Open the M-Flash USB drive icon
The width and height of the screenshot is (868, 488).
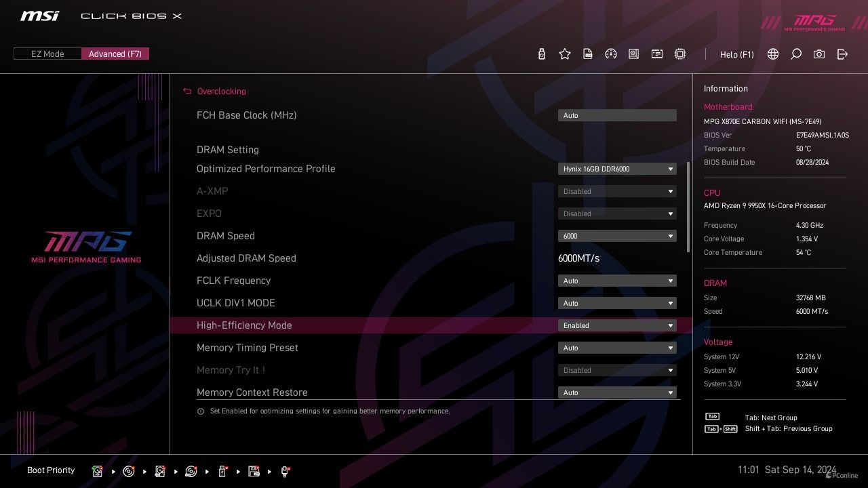pyautogui.click(x=541, y=54)
